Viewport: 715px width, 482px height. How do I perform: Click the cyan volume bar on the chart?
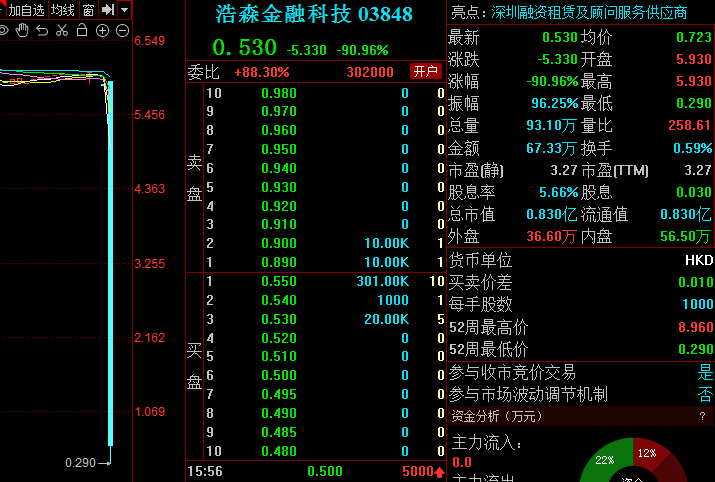(x=110, y=263)
